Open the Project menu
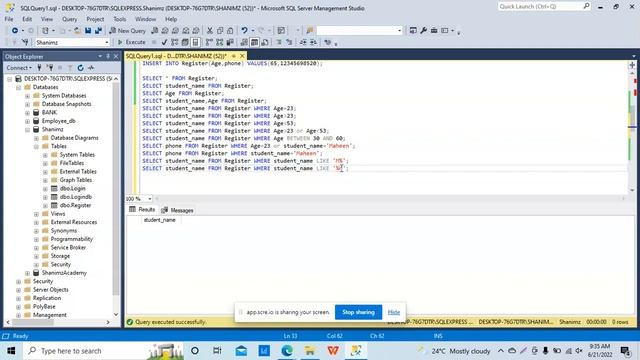Viewport: 640px width, 360px height. 95,19
